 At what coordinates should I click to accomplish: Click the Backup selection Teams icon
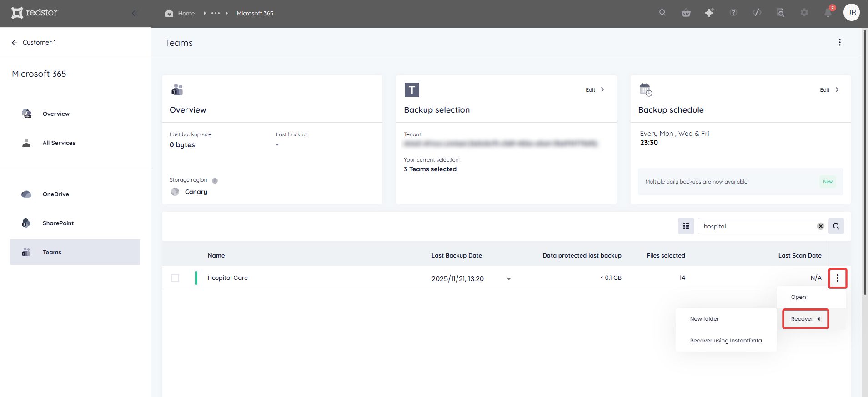pos(412,90)
